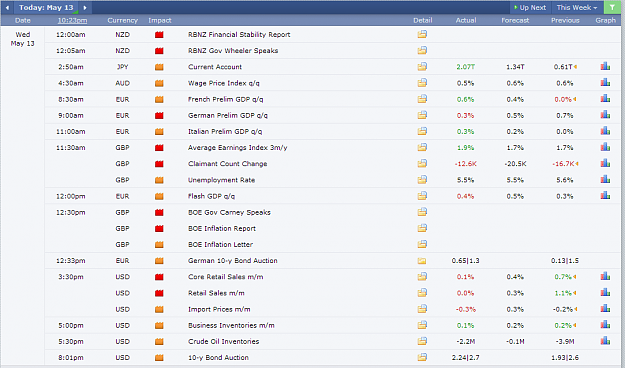Show graph for Wage Price Index q/q

point(605,83)
